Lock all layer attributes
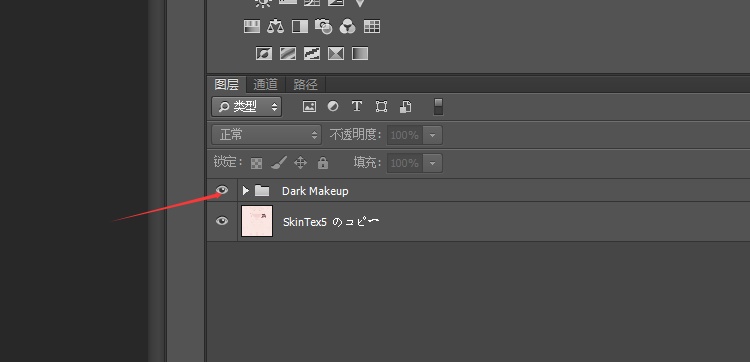 (323, 163)
